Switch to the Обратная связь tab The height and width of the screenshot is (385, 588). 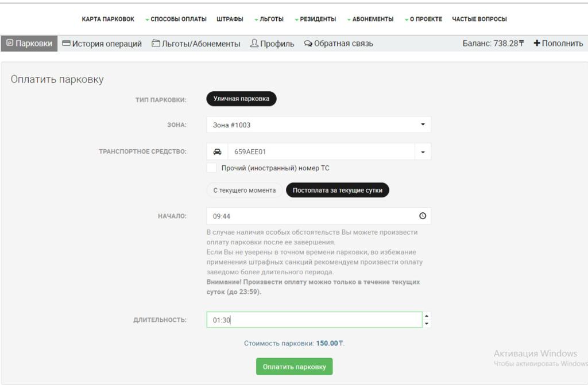338,44
